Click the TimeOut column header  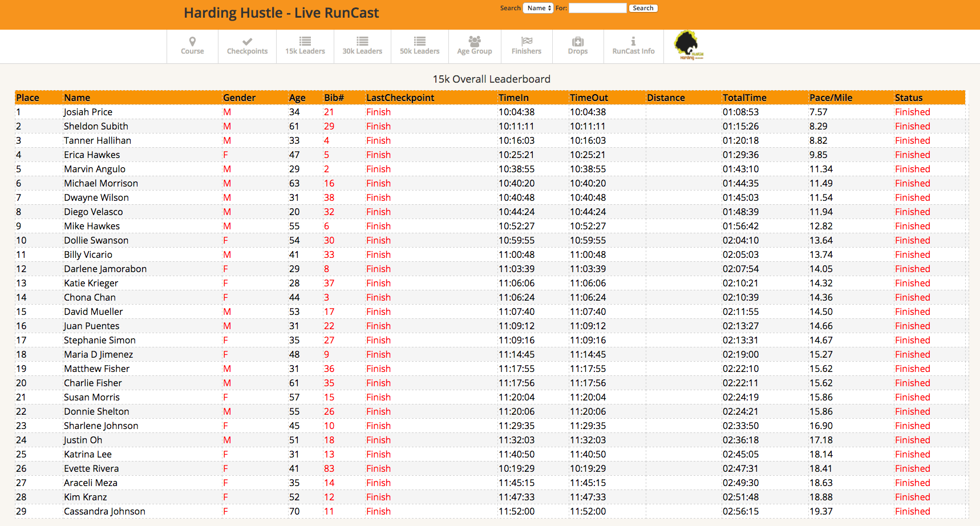(589, 98)
